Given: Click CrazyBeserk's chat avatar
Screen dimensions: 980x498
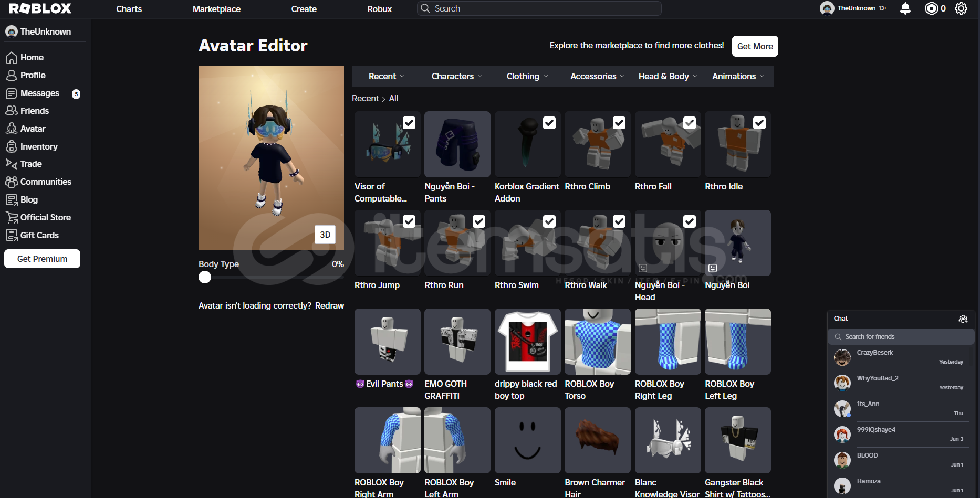Looking at the screenshot, I should tap(842, 357).
